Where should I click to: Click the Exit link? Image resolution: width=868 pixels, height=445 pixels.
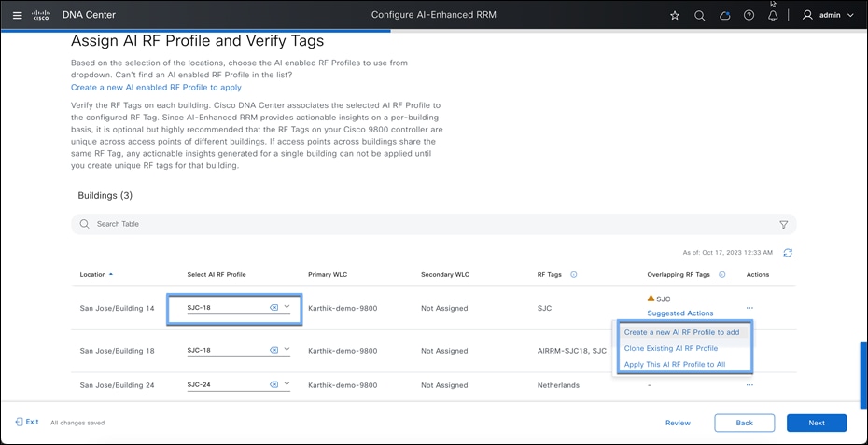[27, 422]
